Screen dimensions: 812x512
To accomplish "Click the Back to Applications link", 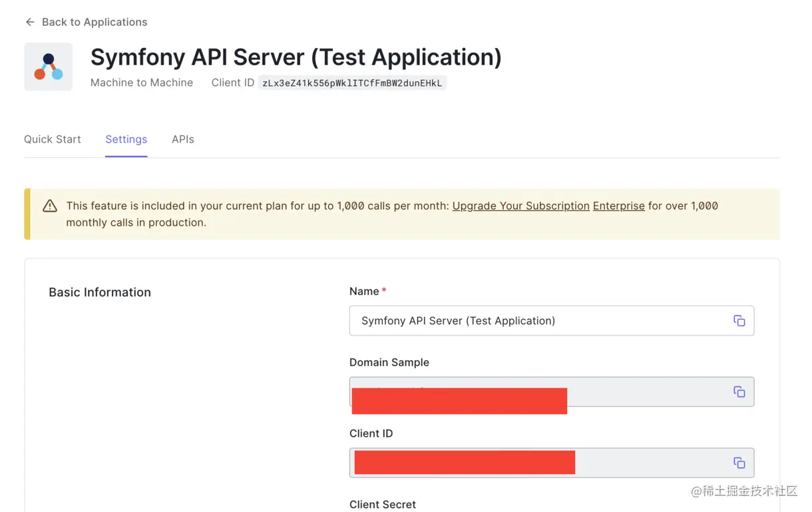I will pos(94,22).
